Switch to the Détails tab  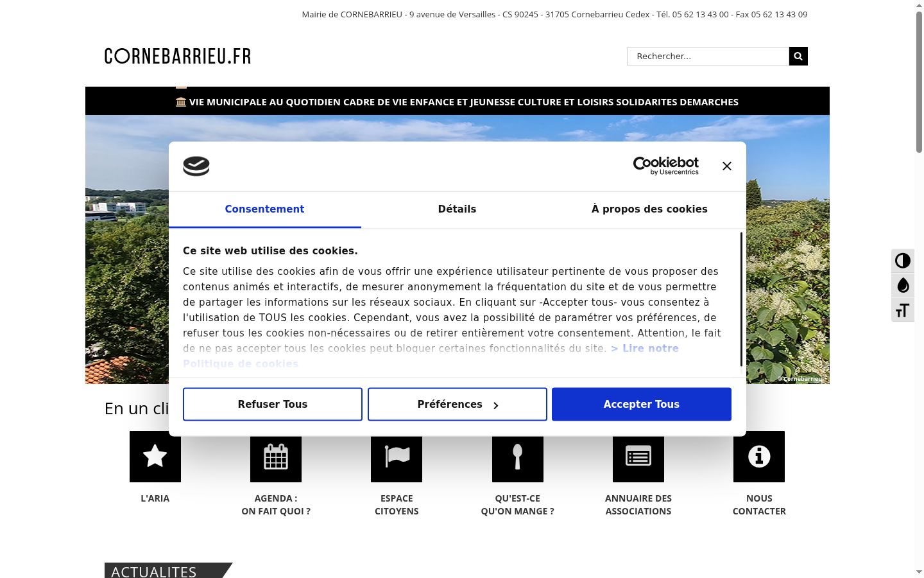[x=457, y=209]
